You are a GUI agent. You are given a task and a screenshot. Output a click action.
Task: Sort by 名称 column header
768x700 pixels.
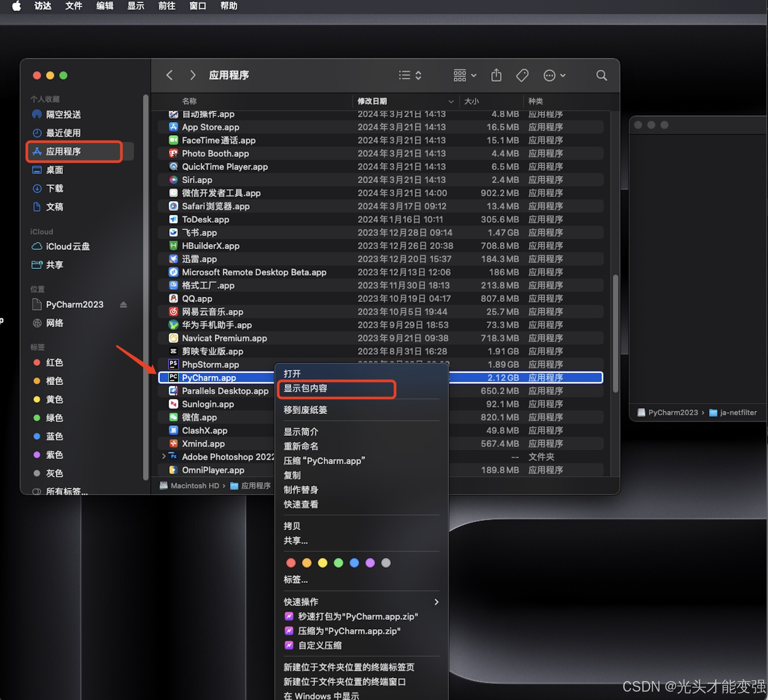coord(189,101)
